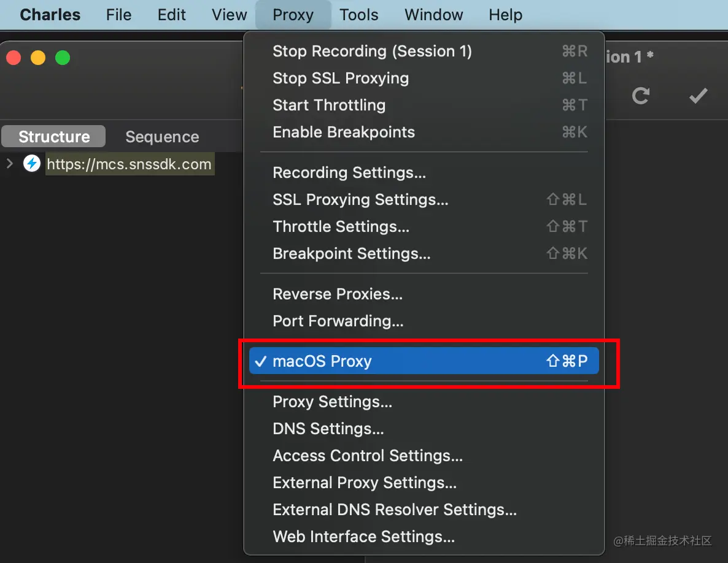The width and height of the screenshot is (728, 563).
Task: Click the refresh (repeat) toolbar icon
Action: click(x=641, y=96)
